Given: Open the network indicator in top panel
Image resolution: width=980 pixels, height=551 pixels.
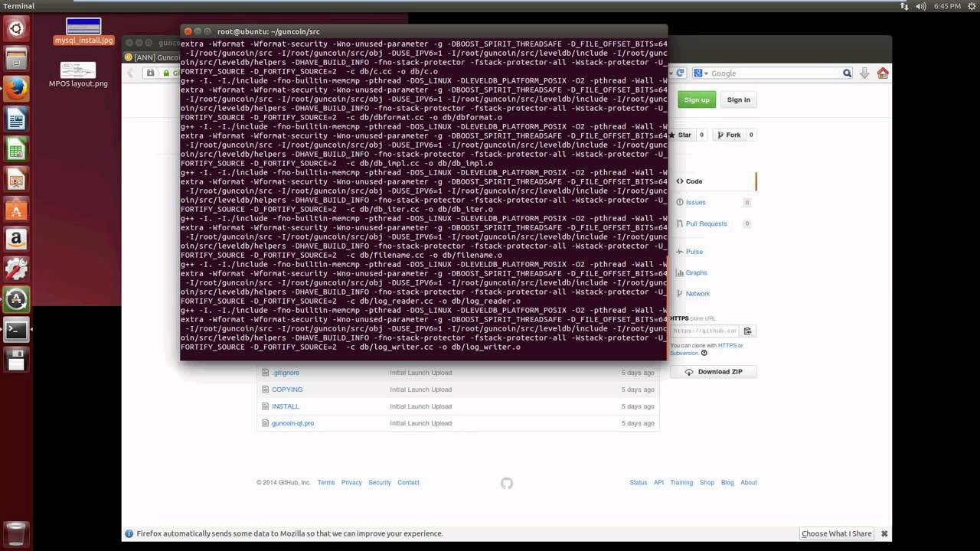Looking at the screenshot, I should point(905,6).
